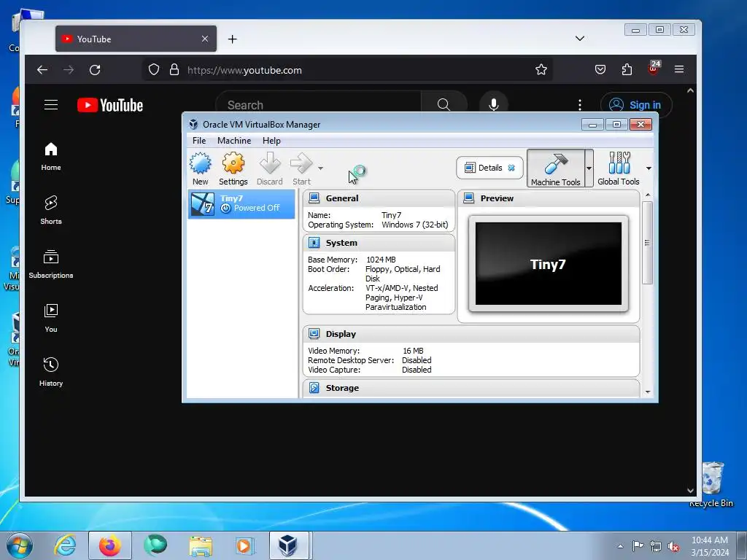Open the list all tabs chevron
Viewport: 747px width, 560px height.
[580, 38]
